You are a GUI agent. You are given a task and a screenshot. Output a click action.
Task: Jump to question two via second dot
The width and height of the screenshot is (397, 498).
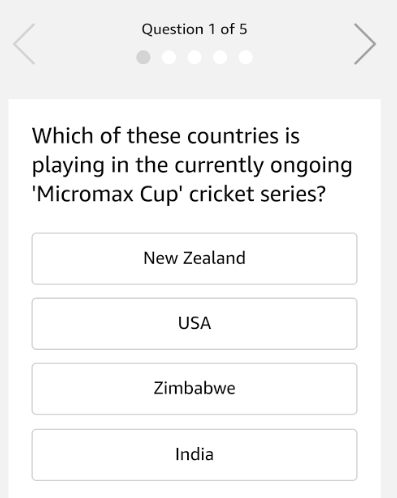point(169,57)
